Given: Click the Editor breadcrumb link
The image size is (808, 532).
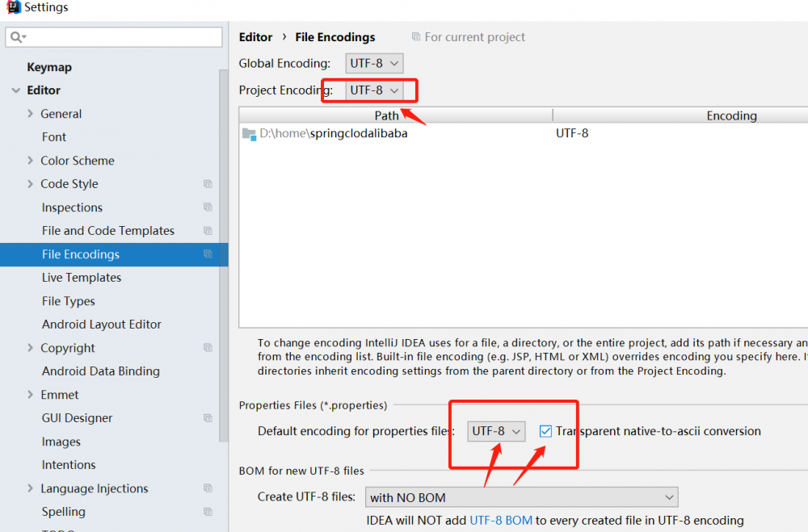Looking at the screenshot, I should click(x=255, y=37).
